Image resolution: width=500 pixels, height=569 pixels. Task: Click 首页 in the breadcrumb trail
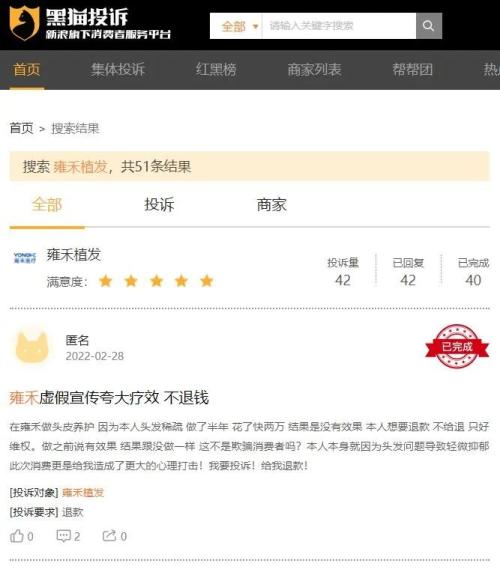21,128
